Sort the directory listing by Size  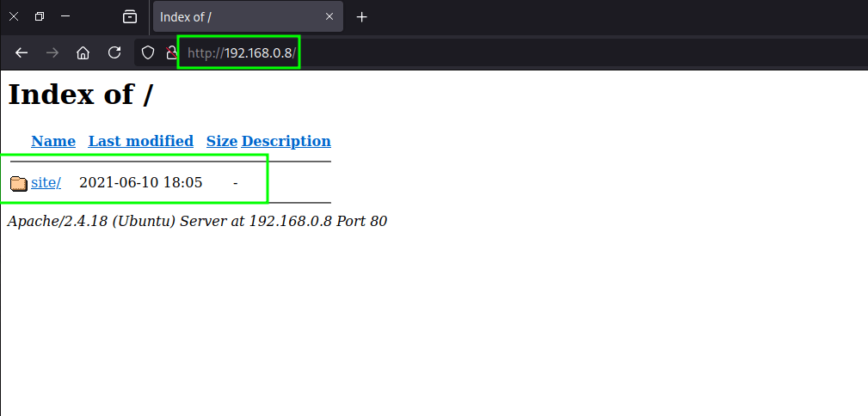221,141
